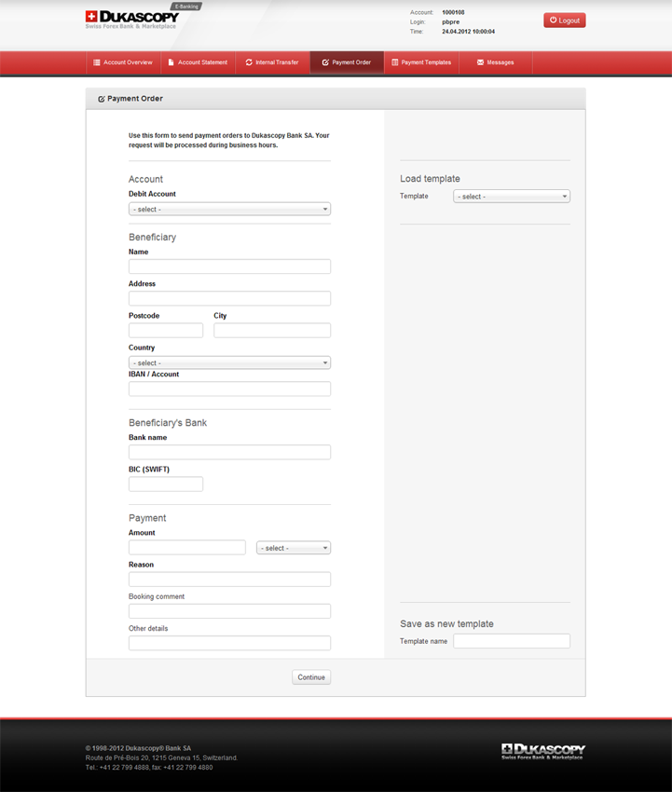672x792 pixels.
Task: Click the edit icon beside Payment Order heading
Action: coord(101,99)
